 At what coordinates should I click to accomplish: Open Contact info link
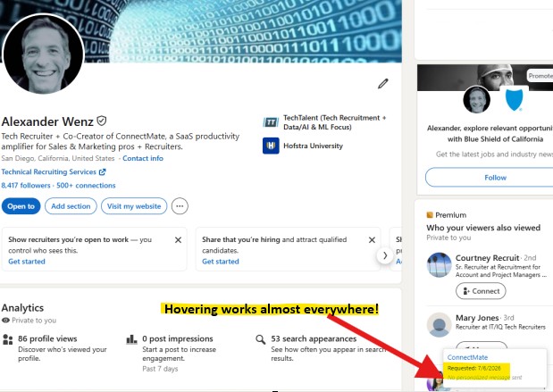pyautogui.click(x=143, y=158)
